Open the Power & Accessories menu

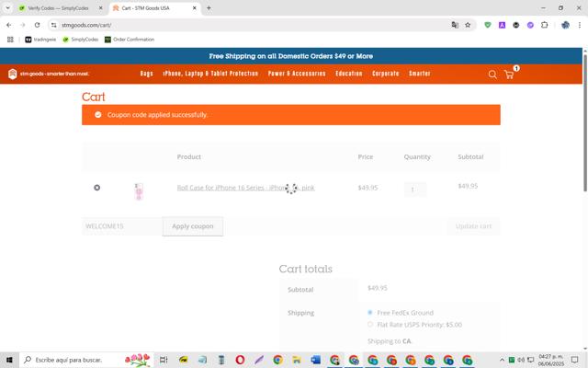tap(297, 74)
